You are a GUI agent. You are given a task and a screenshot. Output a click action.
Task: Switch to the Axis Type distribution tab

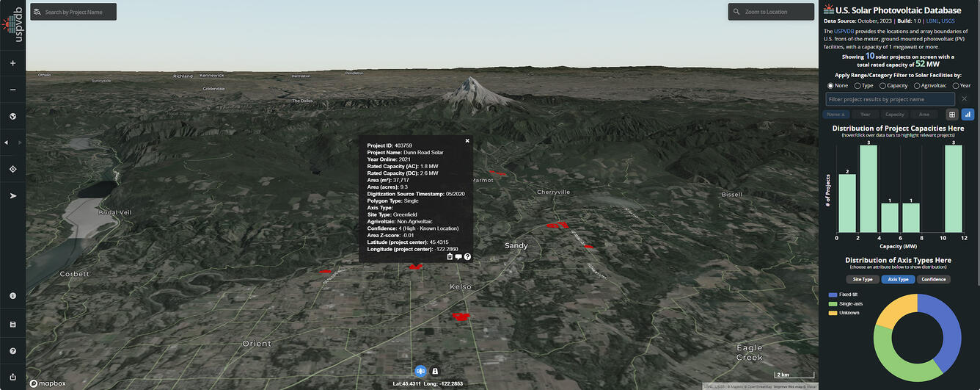tap(898, 279)
